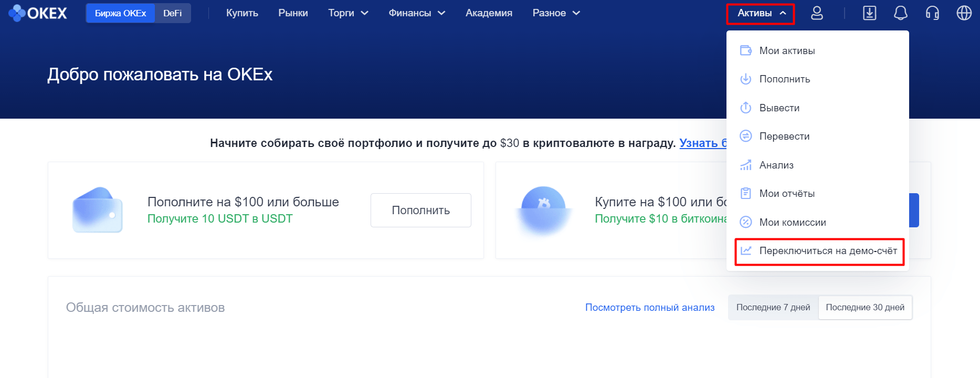
Task: Expand the Финансы dropdown
Action: tap(417, 13)
